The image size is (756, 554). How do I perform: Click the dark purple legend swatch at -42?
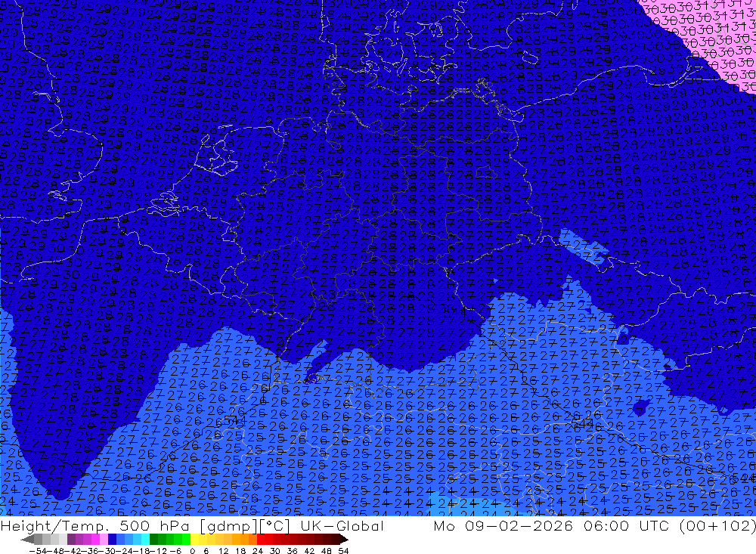[x=70, y=539]
